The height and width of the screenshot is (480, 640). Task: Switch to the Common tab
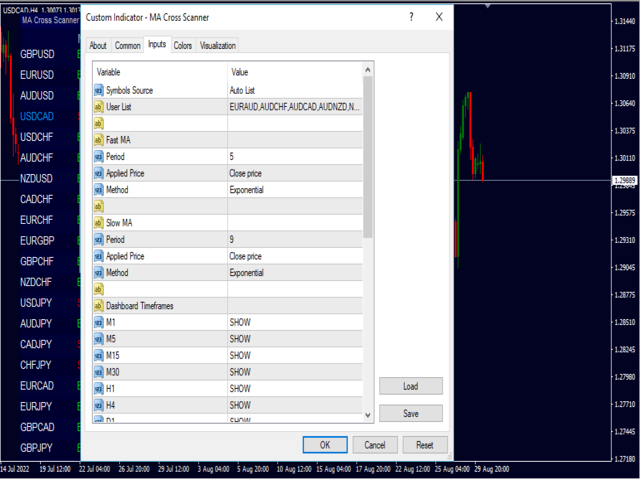[127, 45]
